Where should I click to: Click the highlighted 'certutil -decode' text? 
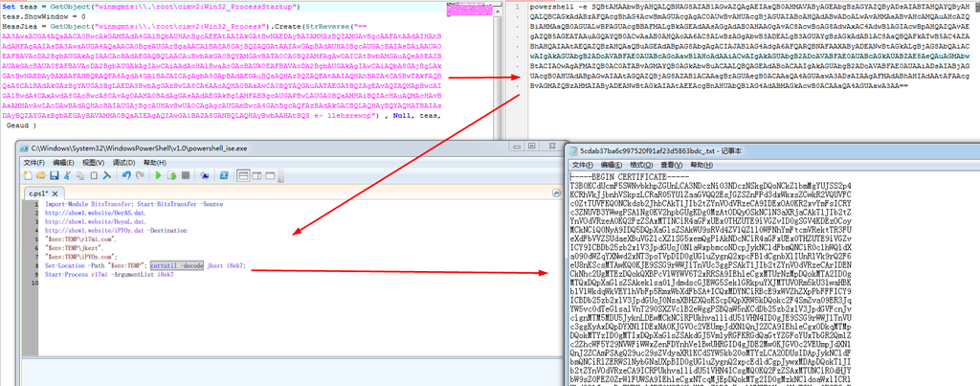click(x=177, y=266)
